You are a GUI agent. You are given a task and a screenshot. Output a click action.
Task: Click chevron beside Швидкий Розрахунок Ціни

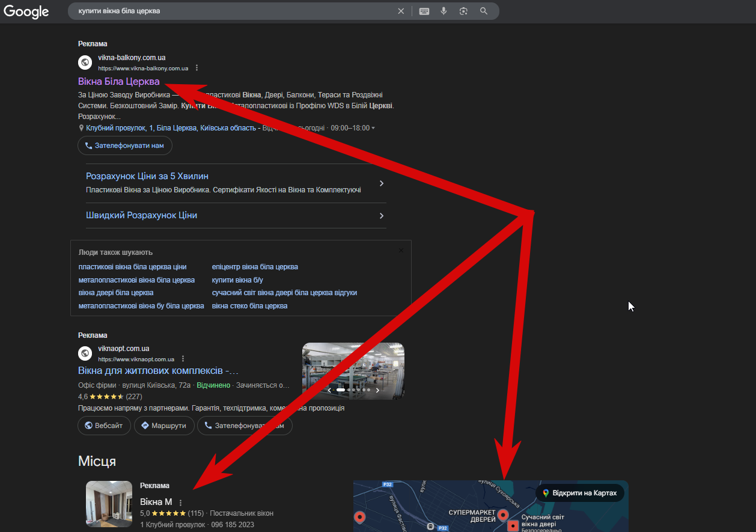click(382, 216)
